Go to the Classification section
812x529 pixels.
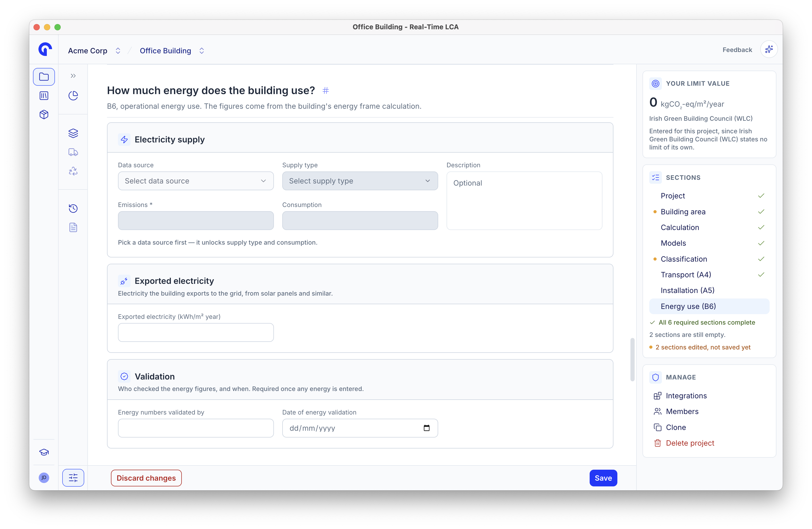point(709,259)
